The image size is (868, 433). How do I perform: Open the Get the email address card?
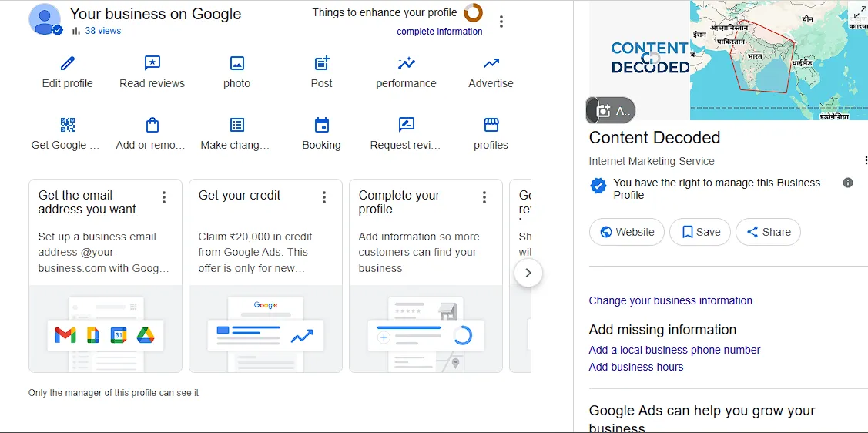pyautogui.click(x=106, y=276)
